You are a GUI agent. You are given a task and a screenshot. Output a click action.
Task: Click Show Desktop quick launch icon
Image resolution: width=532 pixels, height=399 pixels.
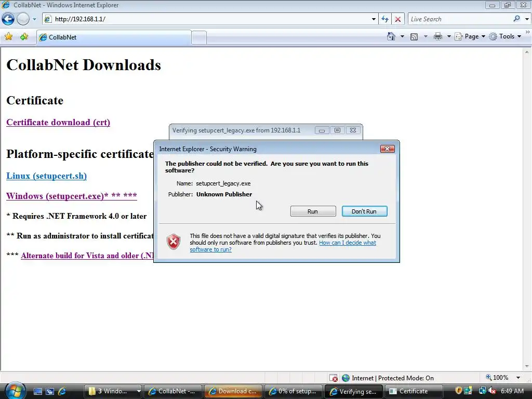click(38, 391)
